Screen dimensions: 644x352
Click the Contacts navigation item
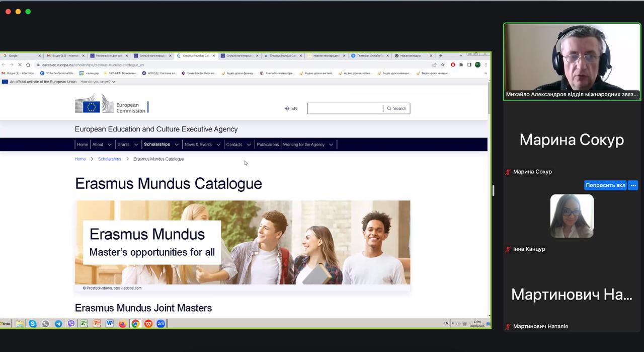[234, 145]
